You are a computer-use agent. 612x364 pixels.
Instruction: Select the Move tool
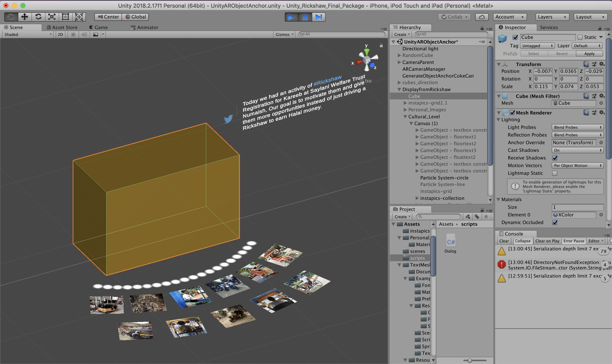click(24, 17)
